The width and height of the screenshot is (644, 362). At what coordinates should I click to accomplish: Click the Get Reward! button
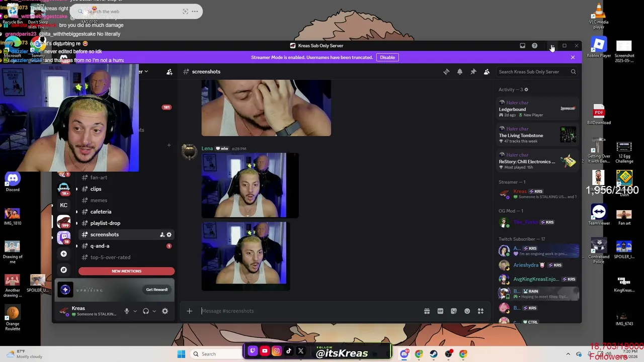(157, 290)
